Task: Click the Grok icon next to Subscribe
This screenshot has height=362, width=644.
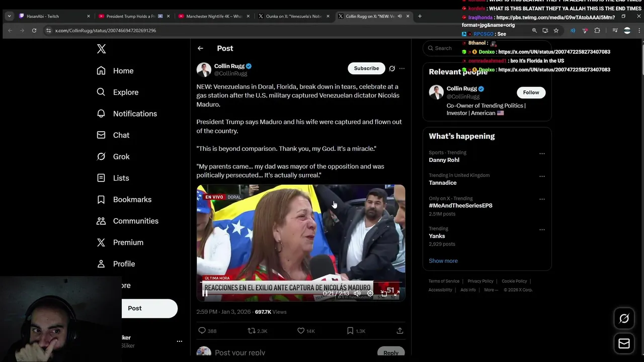Action: [x=392, y=68]
